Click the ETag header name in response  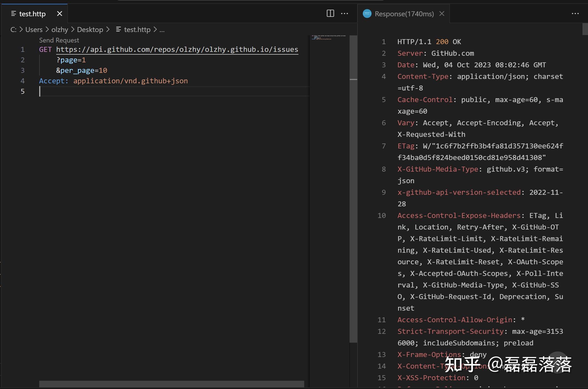tap(406, 146)
